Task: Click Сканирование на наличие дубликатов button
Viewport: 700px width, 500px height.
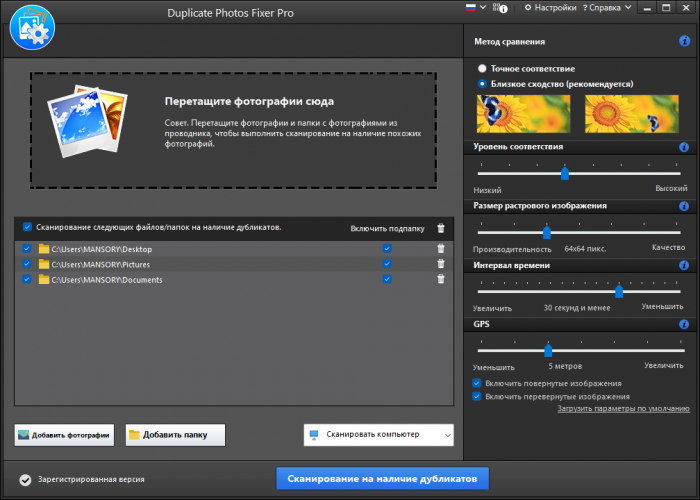Action: [x=383, y=479]
